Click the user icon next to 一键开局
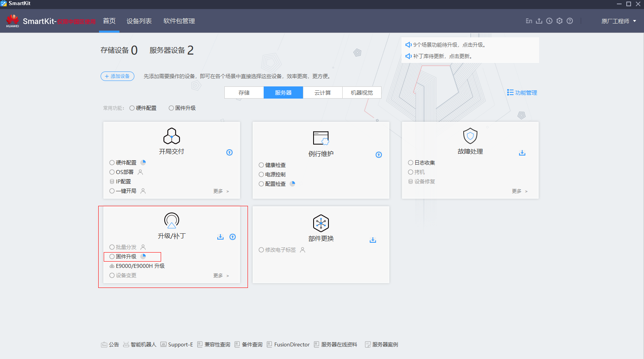Image resolution: width=644 pixels, height=359 pixels. 143,191
